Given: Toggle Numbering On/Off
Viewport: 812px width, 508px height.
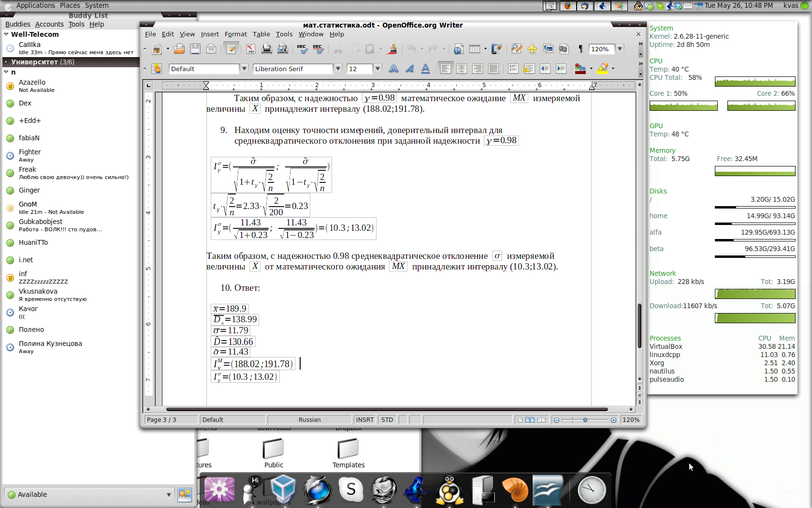Looking at the screenshot, I should [x=513, y=69].
